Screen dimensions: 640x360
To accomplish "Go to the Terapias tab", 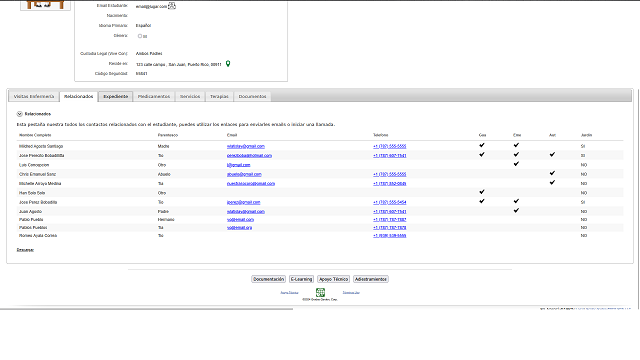I will [219, 96].
